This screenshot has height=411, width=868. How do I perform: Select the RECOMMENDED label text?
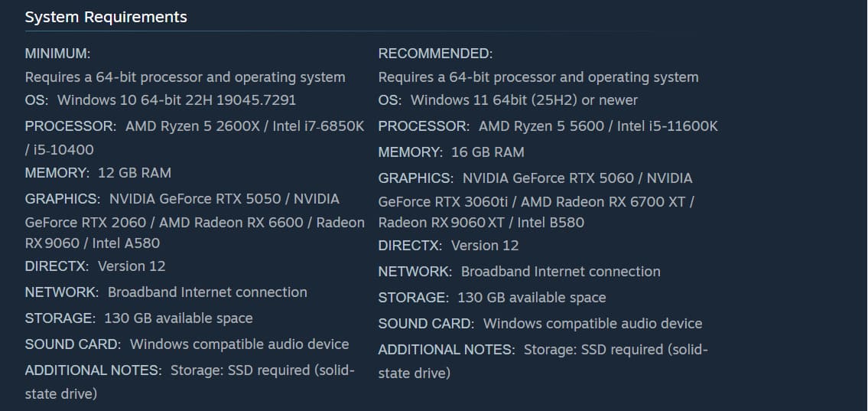[435, 54]
